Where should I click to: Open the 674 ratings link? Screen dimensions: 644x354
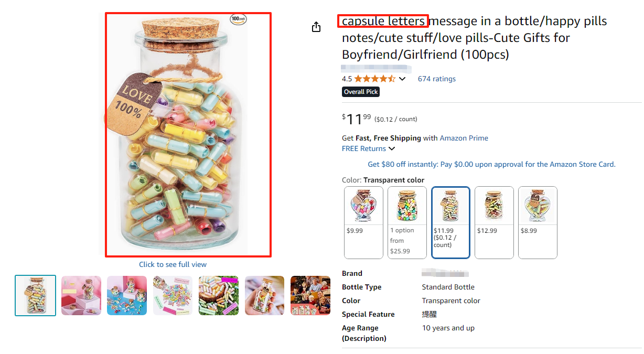436,78
